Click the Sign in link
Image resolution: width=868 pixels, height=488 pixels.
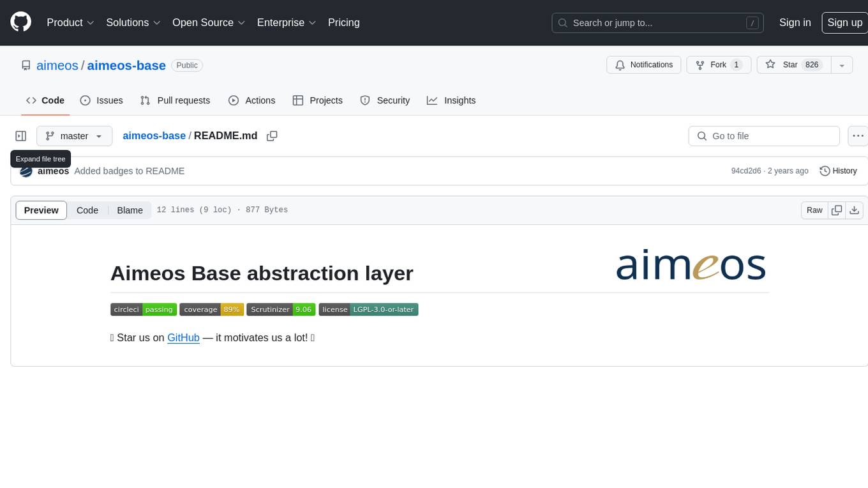click(x=795, y=22)
